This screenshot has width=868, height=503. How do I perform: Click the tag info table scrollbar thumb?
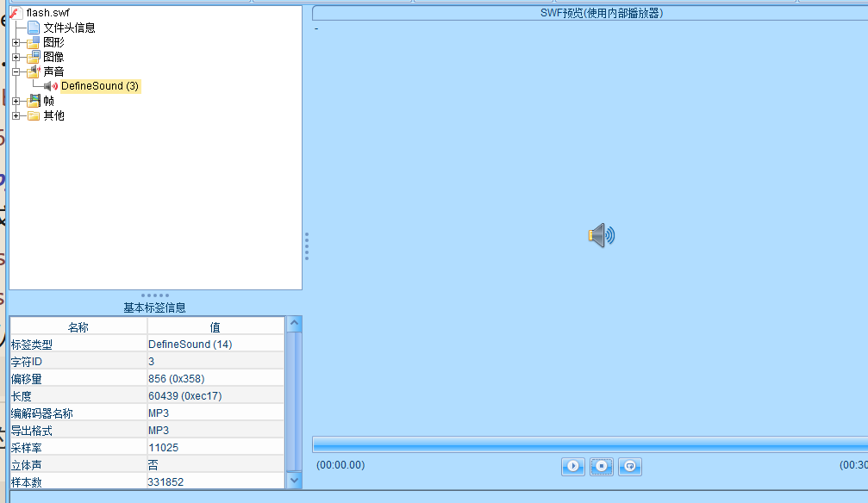(x=295, y=401)
